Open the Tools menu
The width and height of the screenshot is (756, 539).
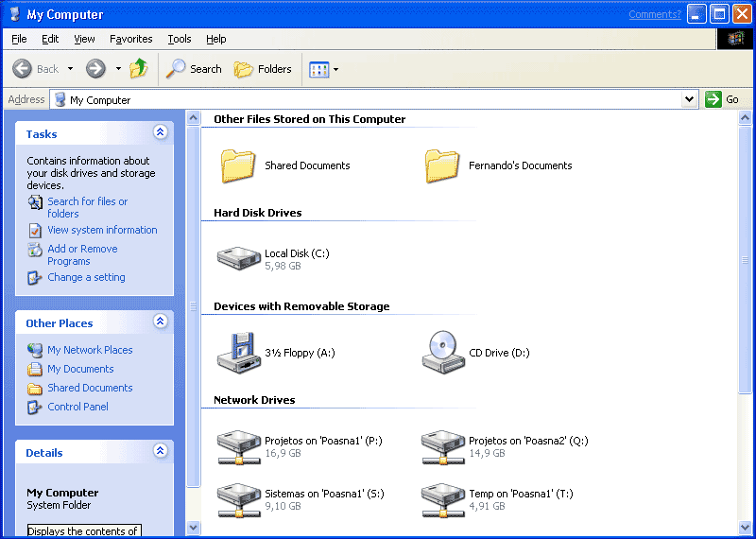tap(180, 39)
